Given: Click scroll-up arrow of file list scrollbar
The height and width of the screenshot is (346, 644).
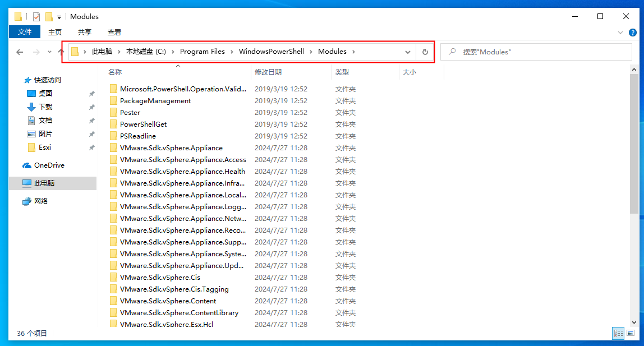Looking at the screenshot, I should [x=634, y=70].
